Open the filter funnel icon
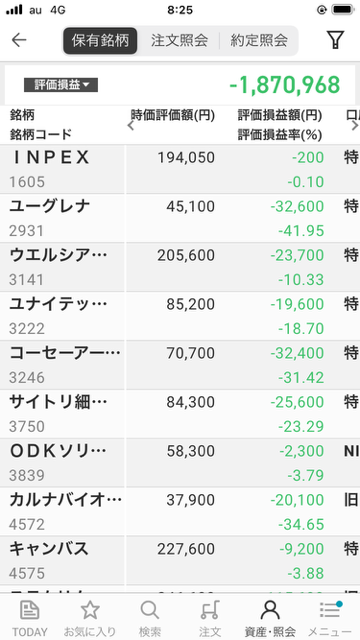This screenshot has height=640, width=360. 335,40
